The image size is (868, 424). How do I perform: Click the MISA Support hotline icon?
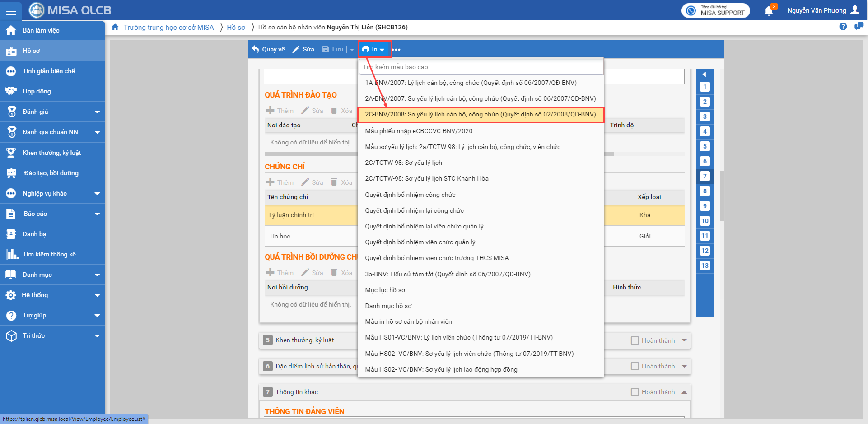pyautogui.click(x=691, y=10)
